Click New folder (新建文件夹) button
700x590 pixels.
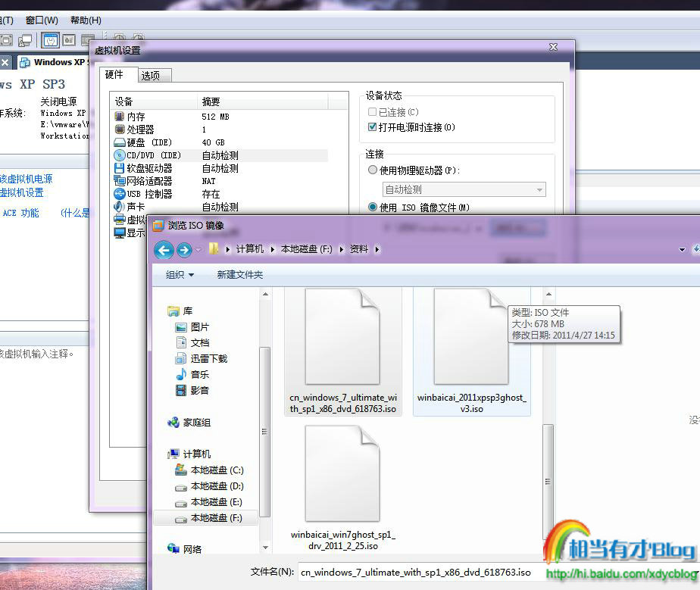coord(239,275)
